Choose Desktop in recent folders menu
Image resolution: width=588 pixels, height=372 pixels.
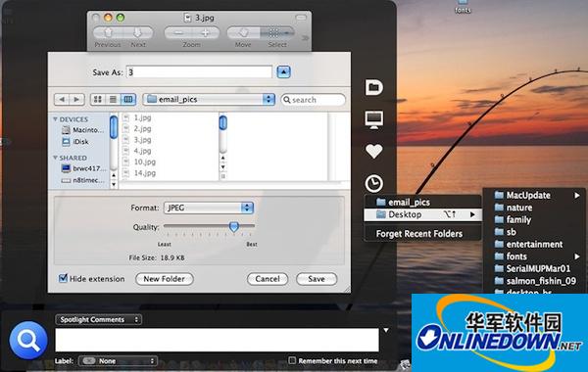[422, 214]
